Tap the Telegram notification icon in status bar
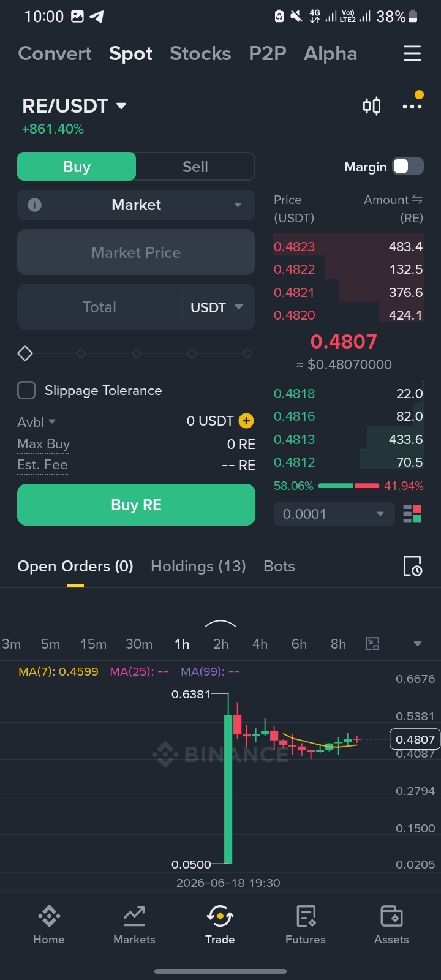The height and width of the screenshot is (980, 441). point(97,17)
